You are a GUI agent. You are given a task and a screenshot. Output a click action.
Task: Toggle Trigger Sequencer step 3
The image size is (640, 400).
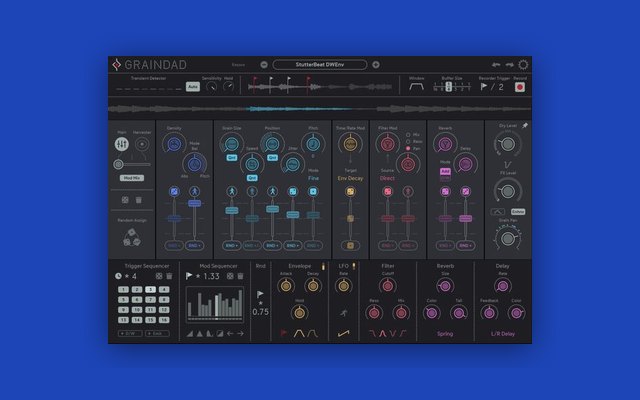click(150, 289)
